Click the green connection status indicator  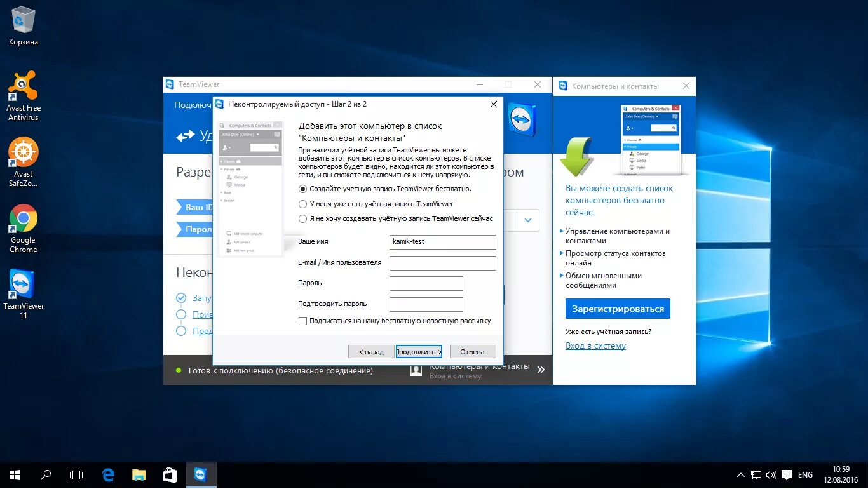(x=179, y=370)
